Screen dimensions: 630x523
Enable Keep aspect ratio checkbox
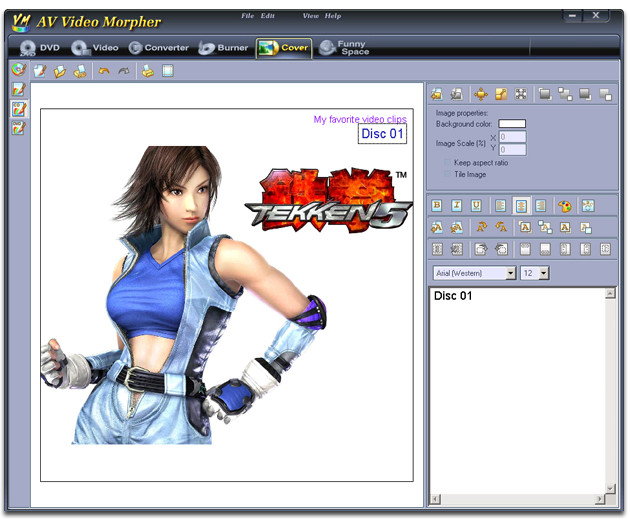coord(447,163)
